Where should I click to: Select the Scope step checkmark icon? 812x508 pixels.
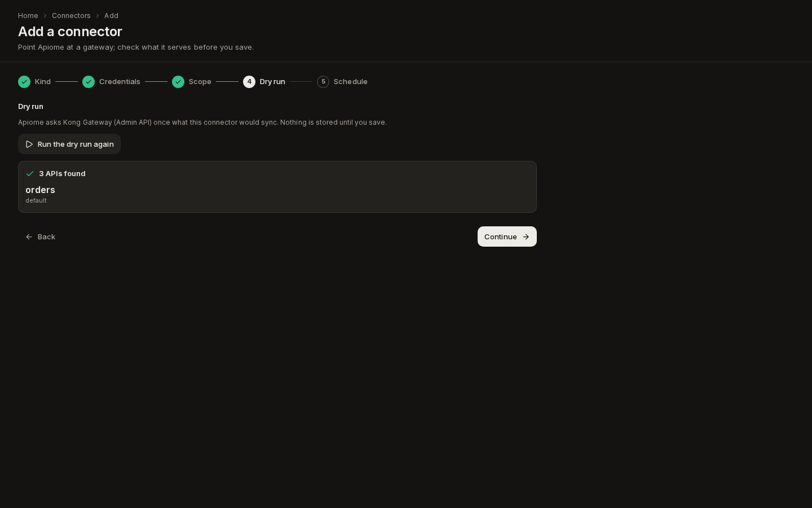178,82
